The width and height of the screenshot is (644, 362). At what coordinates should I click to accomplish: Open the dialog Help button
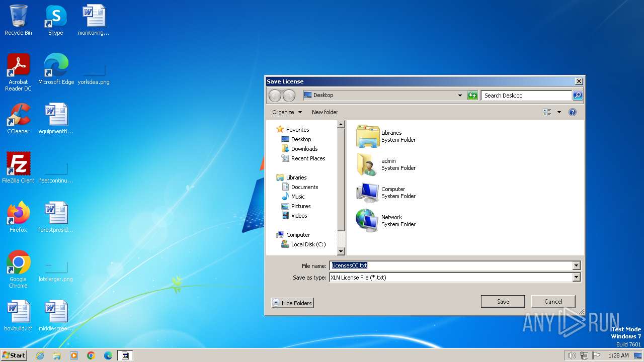coord(572,112)
